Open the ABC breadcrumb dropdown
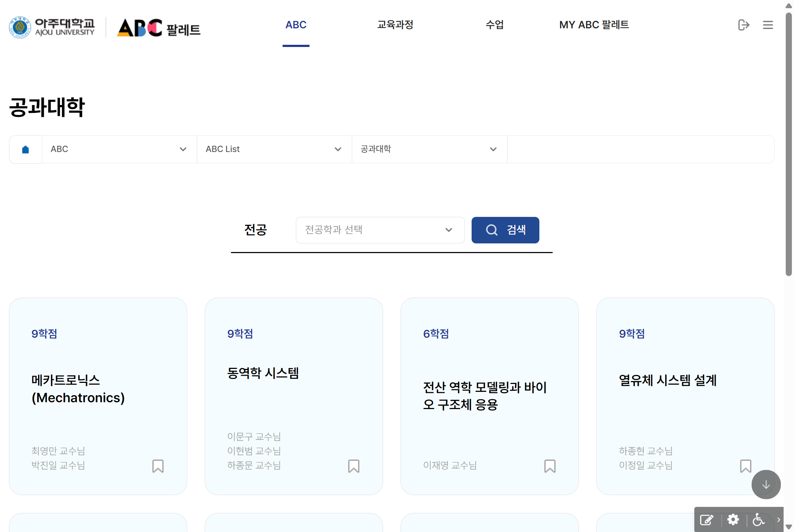The width and height of the screenshot is (794, 532). click(x=119, y=149)
